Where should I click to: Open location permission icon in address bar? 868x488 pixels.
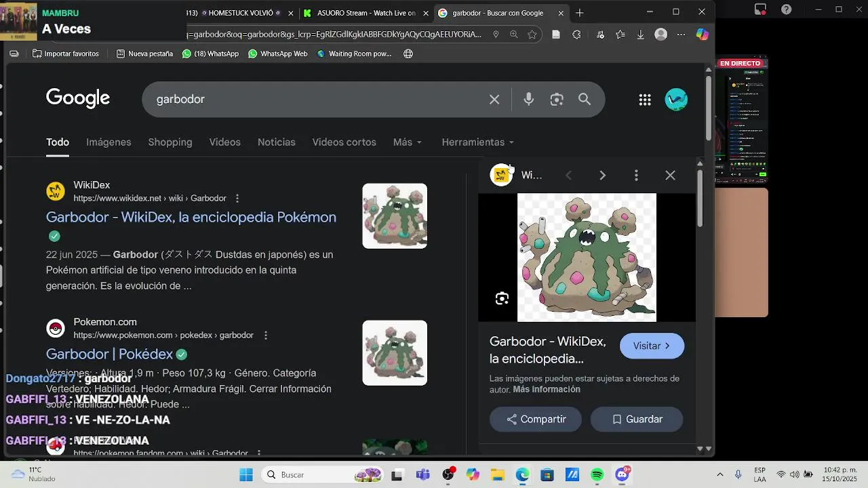click(496, 35)
